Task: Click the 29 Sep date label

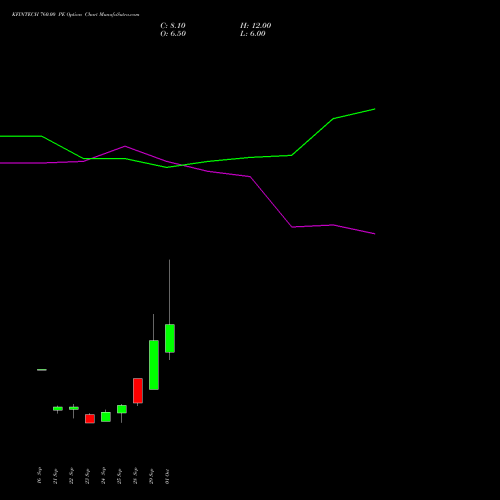Action: click(151, 476)
